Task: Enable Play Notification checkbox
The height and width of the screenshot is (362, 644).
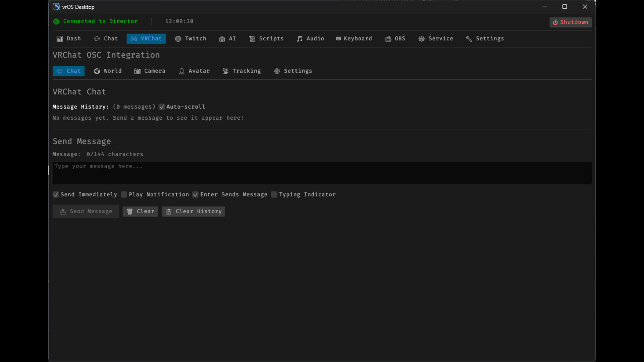Action: [x=124, y=195]
